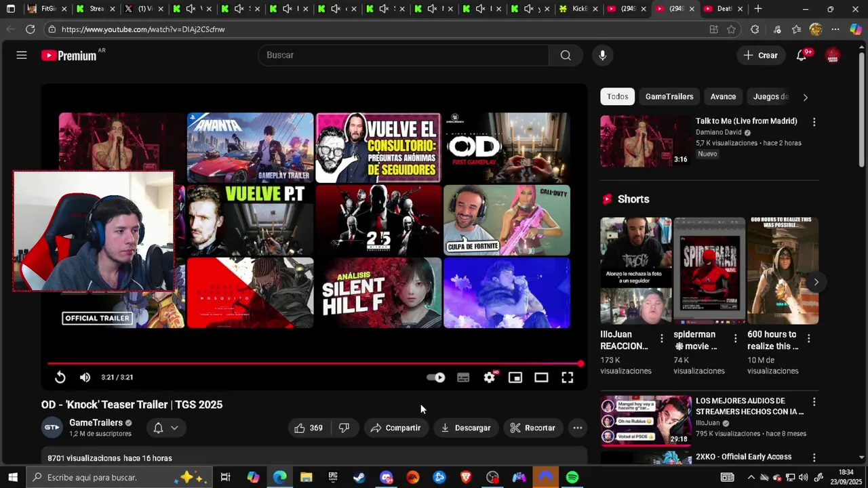868x488 pixels.
Task: Select the Juegos de filter chip
Action: [x=771, y=96]
